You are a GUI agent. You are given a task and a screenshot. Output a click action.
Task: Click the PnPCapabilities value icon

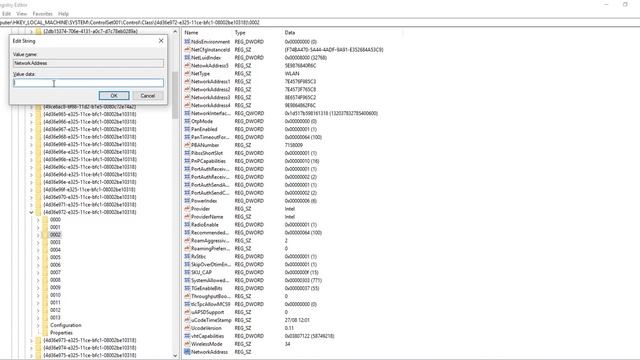[187, 161]
